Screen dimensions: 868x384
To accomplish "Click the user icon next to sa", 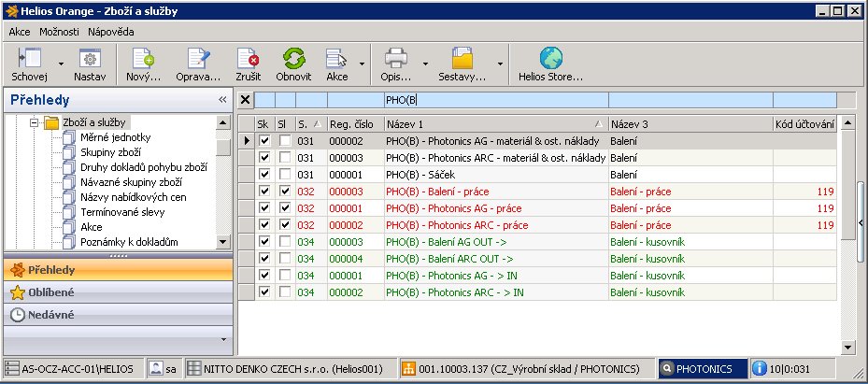I will tap(156, 368).
